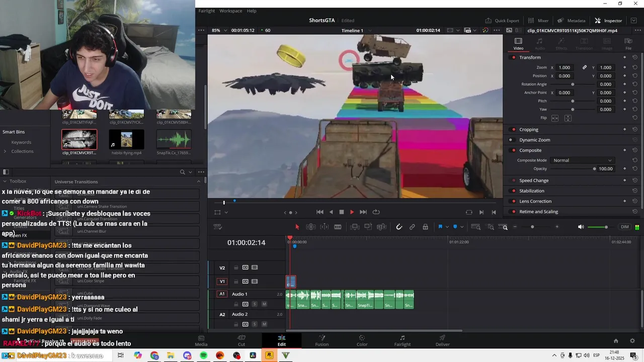Click the Insert Clip toolbar icon
This screenshot has height=362, width=644.
pos(354,227)
